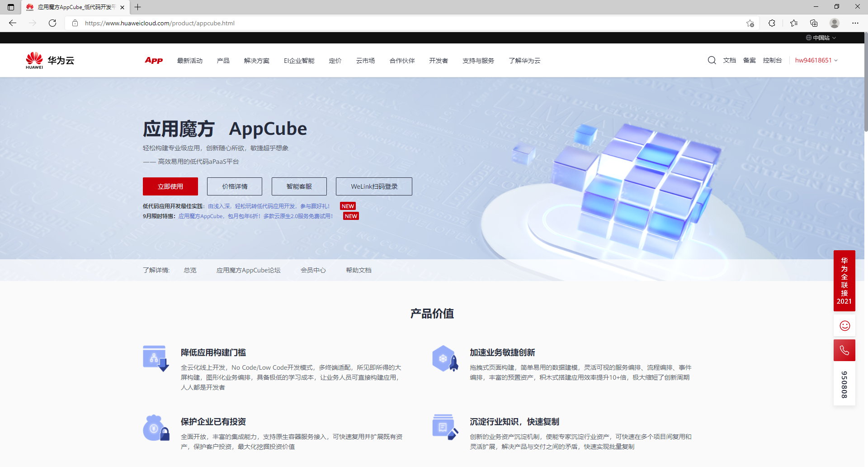This screenshot has width=868, height=467.
Task: Reload the page with refresh icon
Action: [52, 23]
